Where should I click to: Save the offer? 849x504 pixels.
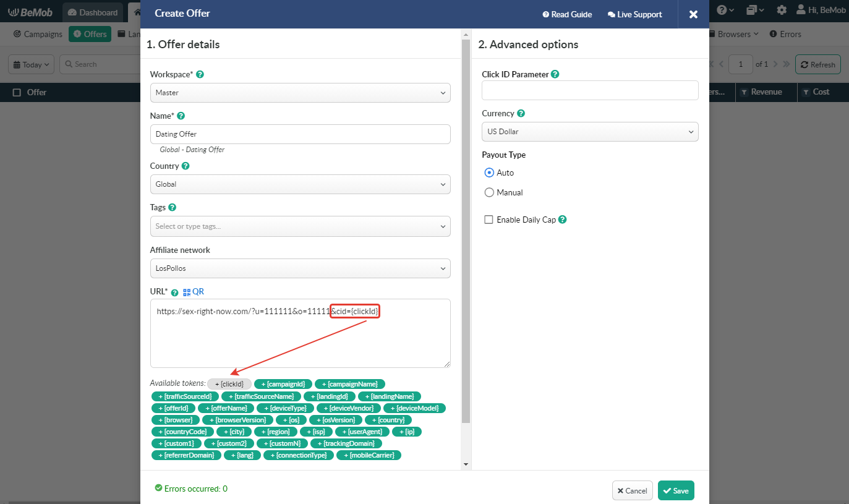pyautogui.click(x=675, y=490)
